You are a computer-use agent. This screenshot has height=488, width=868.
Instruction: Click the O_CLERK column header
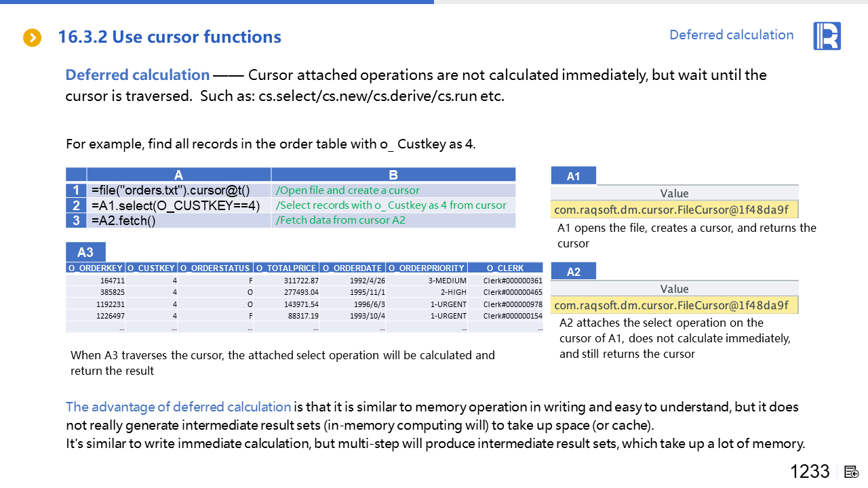505,268
